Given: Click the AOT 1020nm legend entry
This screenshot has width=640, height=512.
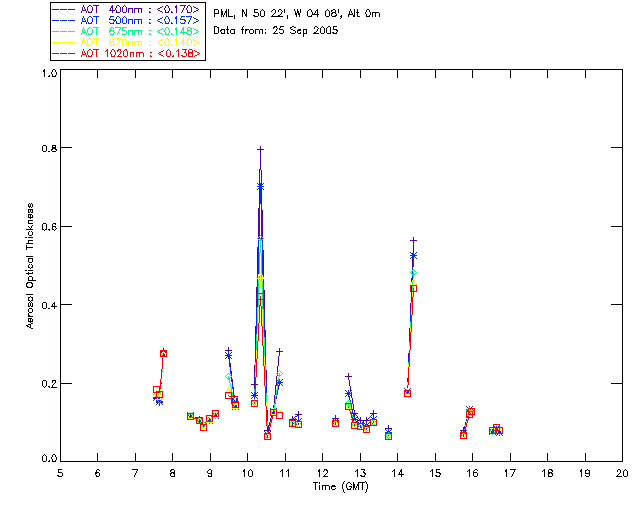Looking at the screenshot, I should (127, 53).
